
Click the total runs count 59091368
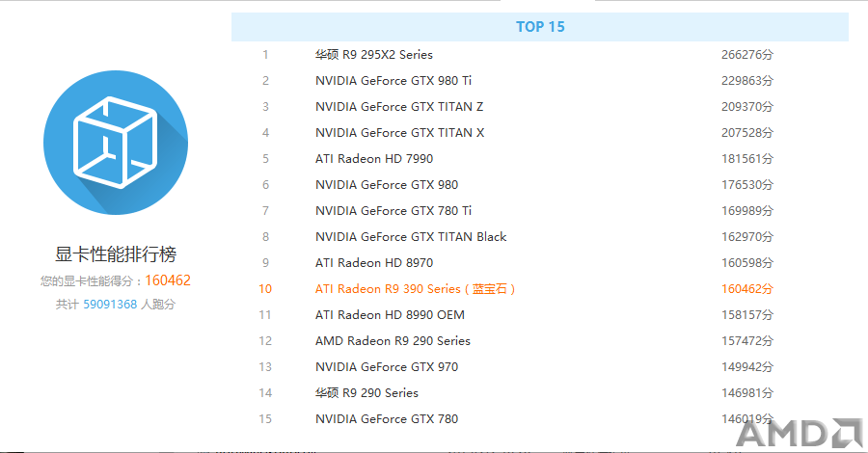click(110, 305)
